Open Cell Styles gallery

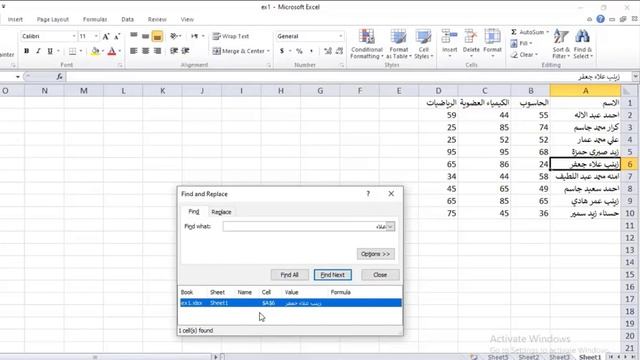423,44
